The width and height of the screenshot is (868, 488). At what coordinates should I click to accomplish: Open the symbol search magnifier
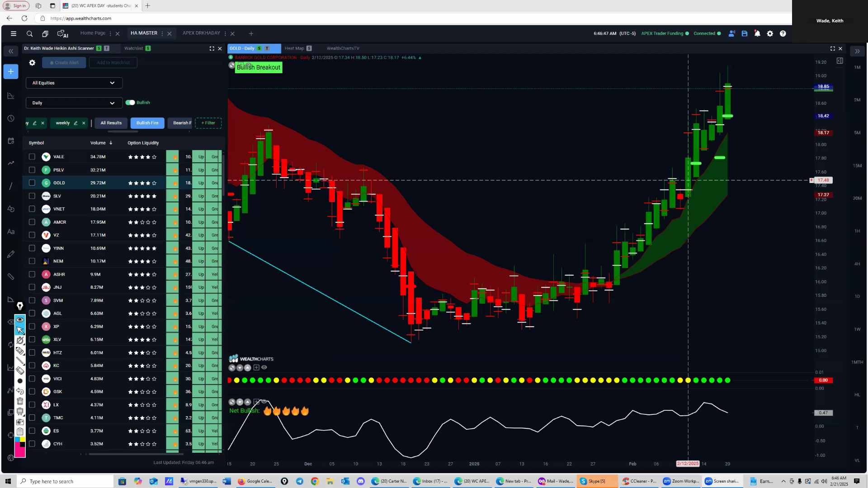(29, 33)
